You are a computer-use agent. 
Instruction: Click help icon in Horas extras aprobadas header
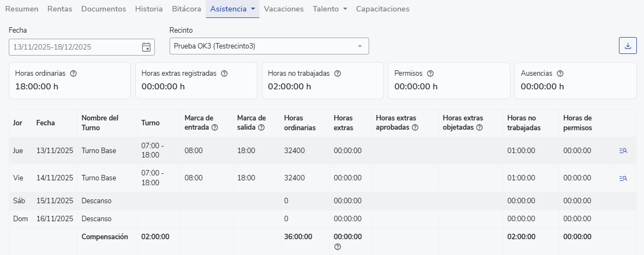(415, 128)
